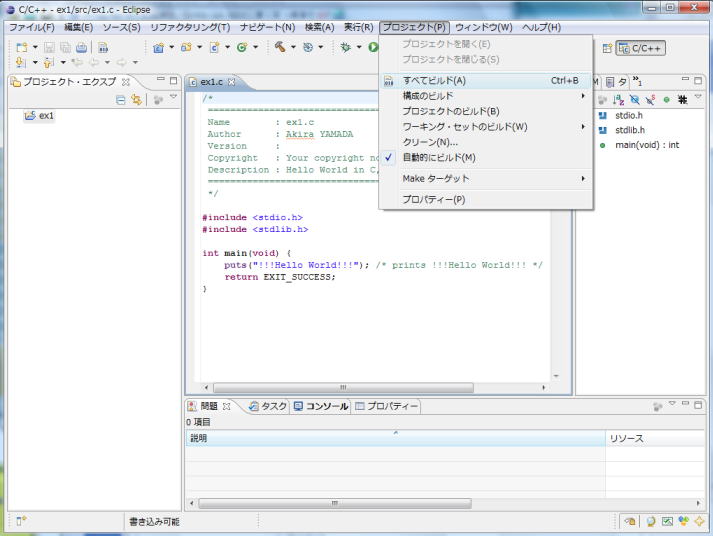713x536 pixels.
Task: Click the Open Perspective icon
Action: click(606, 47)
